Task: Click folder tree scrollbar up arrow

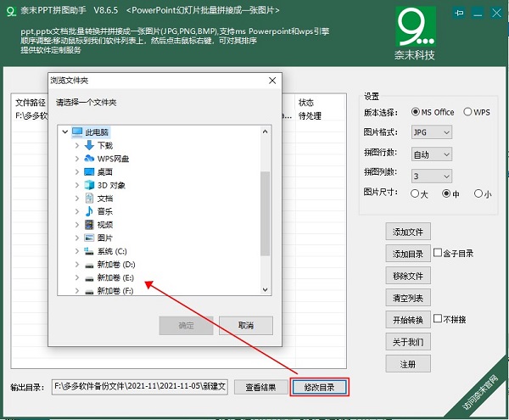Action: pos(265,132)
